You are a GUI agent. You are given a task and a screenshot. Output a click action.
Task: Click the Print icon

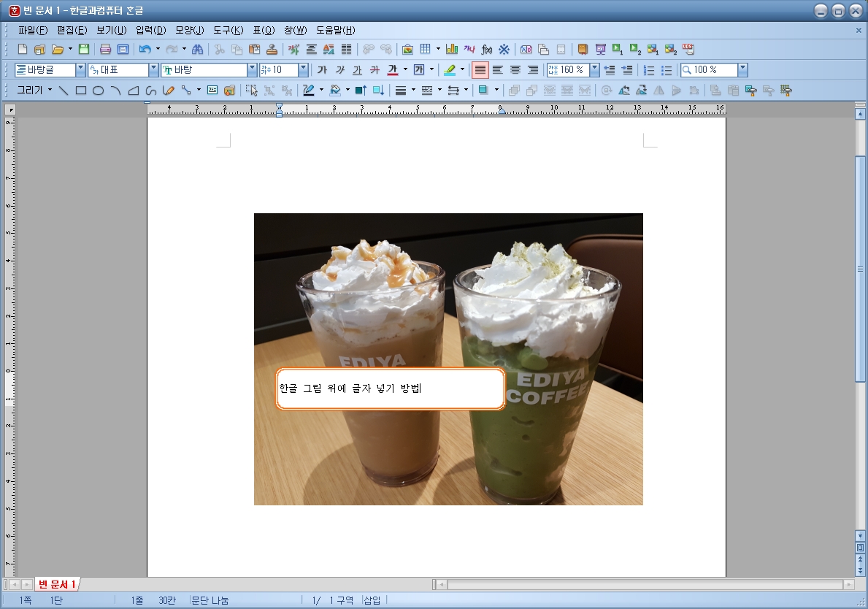[x=105, y=49]
